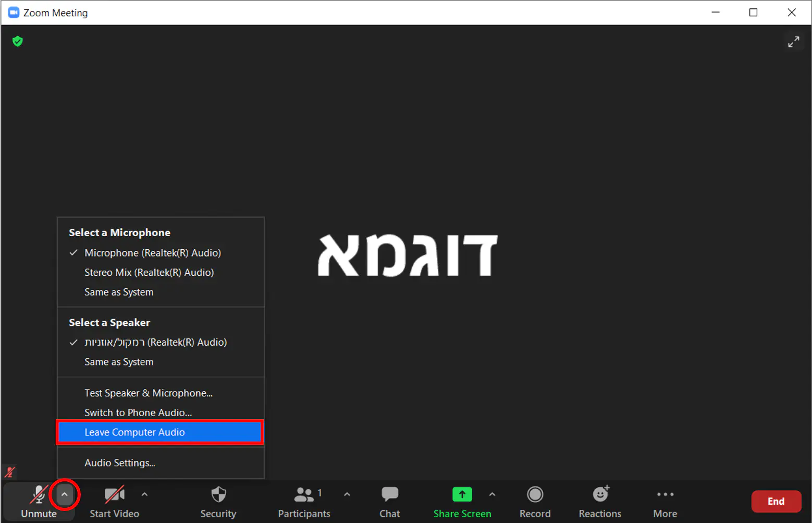Open the Reactions smiley icon

point(600,495)
